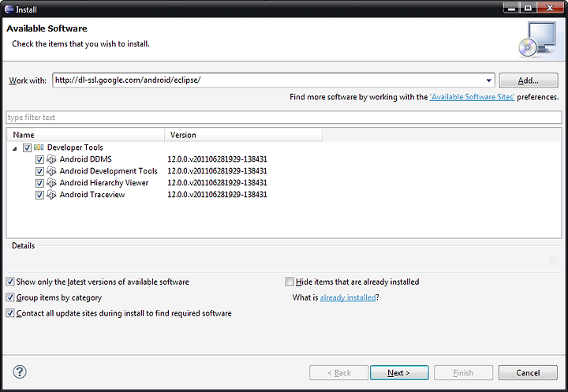Viewport: 568px width, 392px height.
Task: Click the Version column header
Action: coord(243,135)
